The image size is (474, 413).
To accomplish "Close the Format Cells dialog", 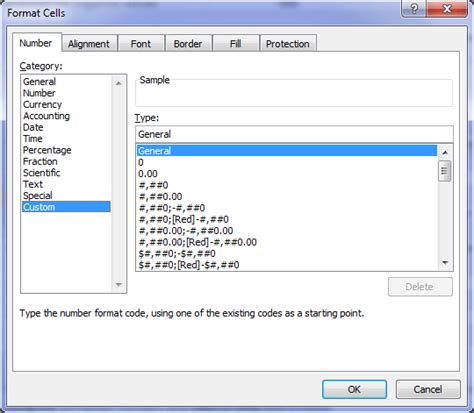I will pyautogui.click(x=447, y=9).
